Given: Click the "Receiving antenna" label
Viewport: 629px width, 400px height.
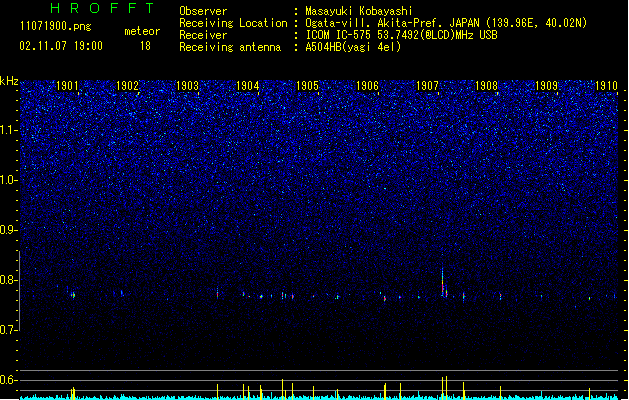Looking at the screenshot, I should pyautogui.click(x=230, y=47).
